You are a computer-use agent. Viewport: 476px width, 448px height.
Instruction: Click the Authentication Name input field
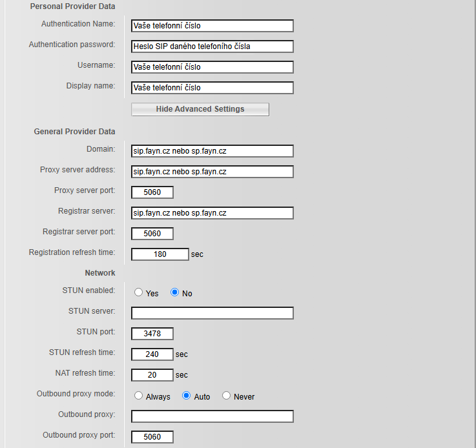[212, 26]
